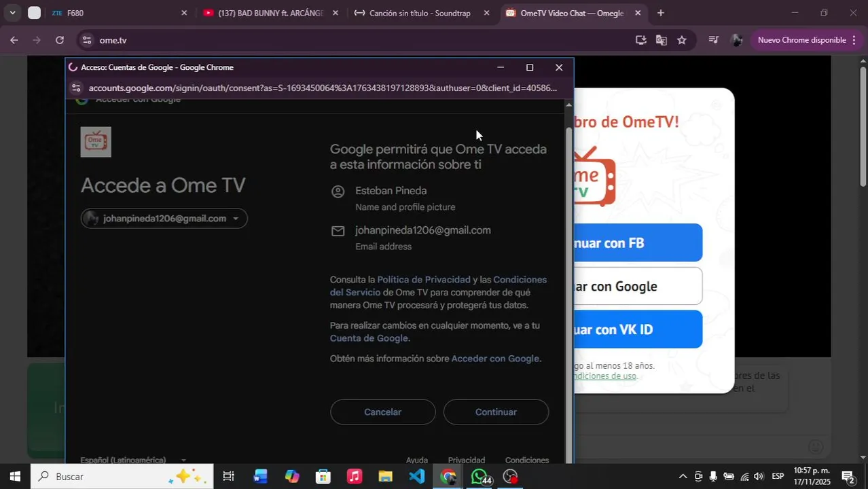The image size is (868, 489).
Task: Open a new browser tab
Action: pos(660,13)
